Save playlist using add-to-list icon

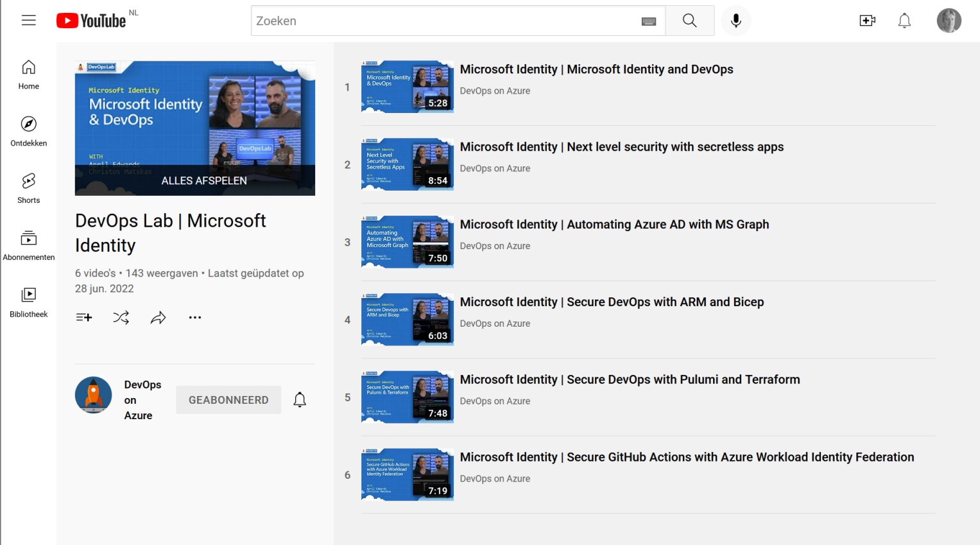pos(84,317)
